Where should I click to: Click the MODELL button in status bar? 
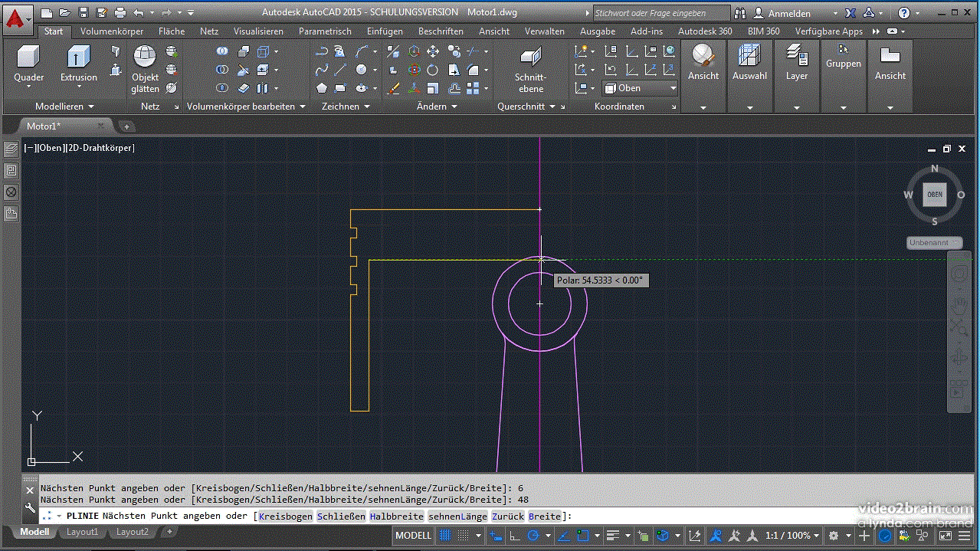tap(414, 536)
